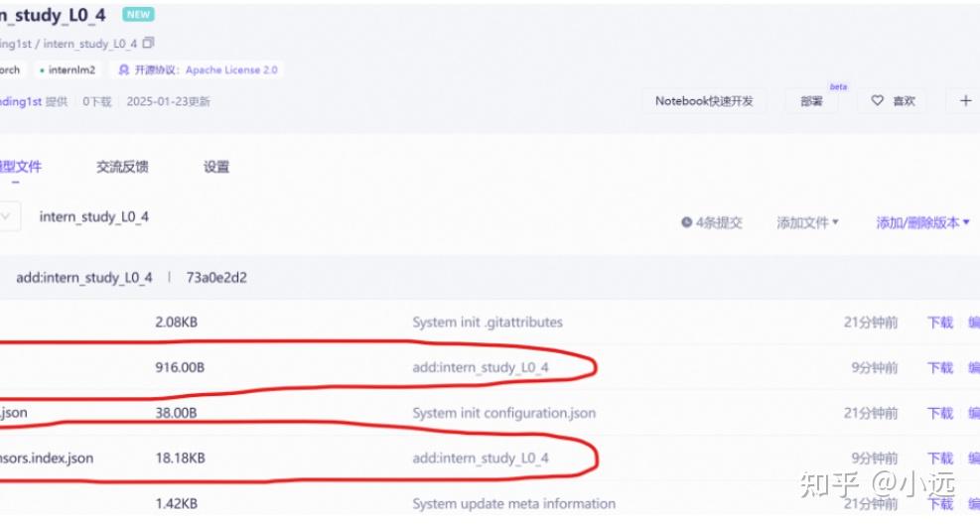Screen dimensions: 980x525
Task: Click the copy model path icon
Action: tap(149, 44)
